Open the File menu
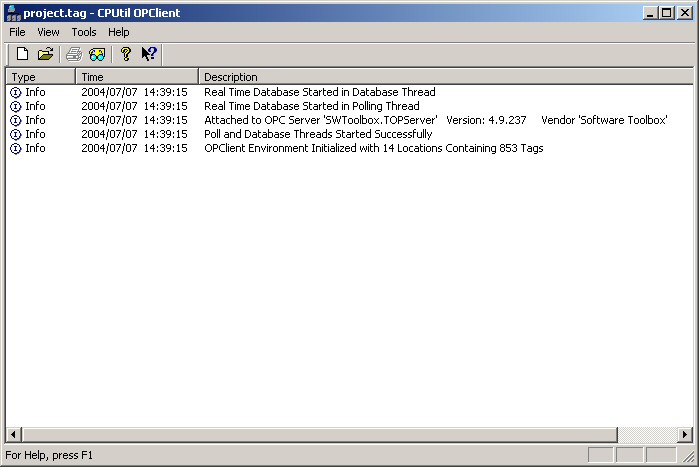This screenshot has height=467, width=699. pos(17,32)
